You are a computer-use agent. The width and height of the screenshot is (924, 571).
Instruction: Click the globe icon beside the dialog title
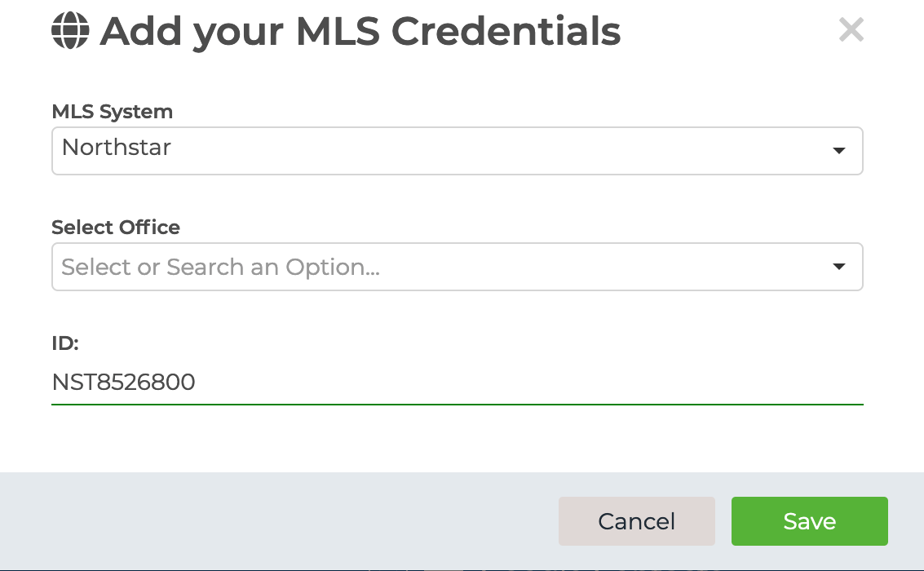click(x=70, y=31)
